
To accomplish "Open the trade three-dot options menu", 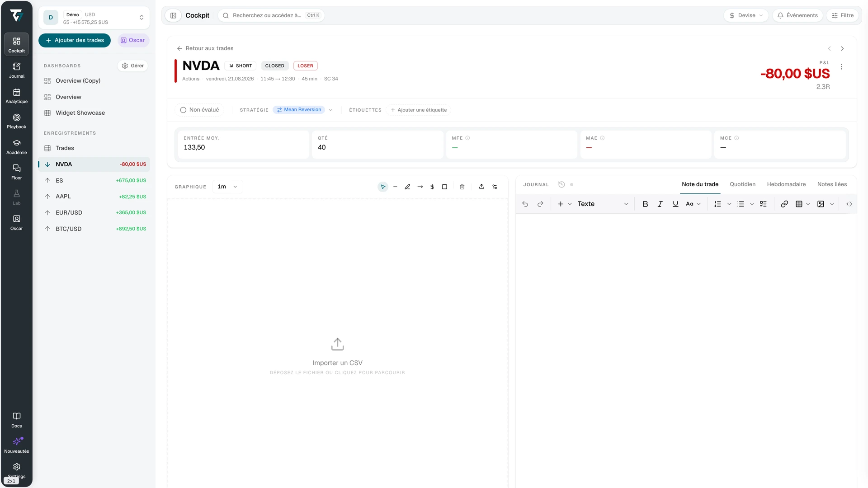I will tap(841, 67).
